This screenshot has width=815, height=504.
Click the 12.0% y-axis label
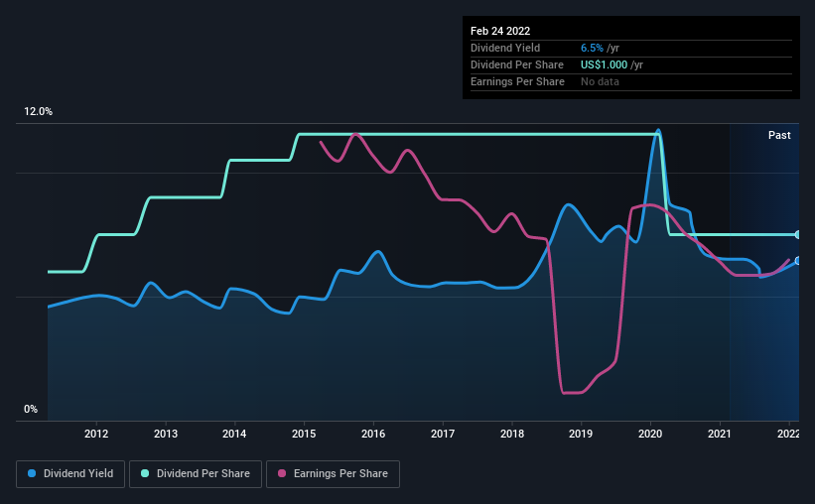point(38,111)
